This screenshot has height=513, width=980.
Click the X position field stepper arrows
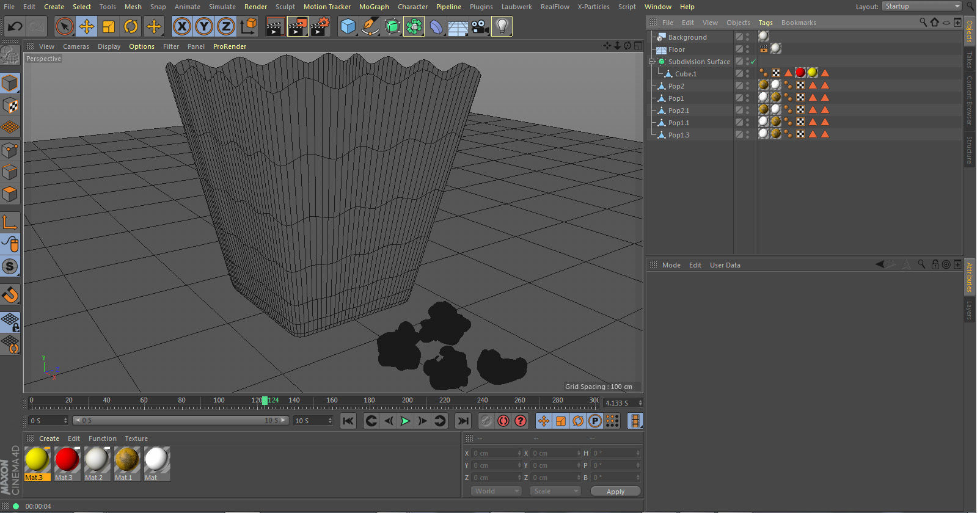point(519,453)
